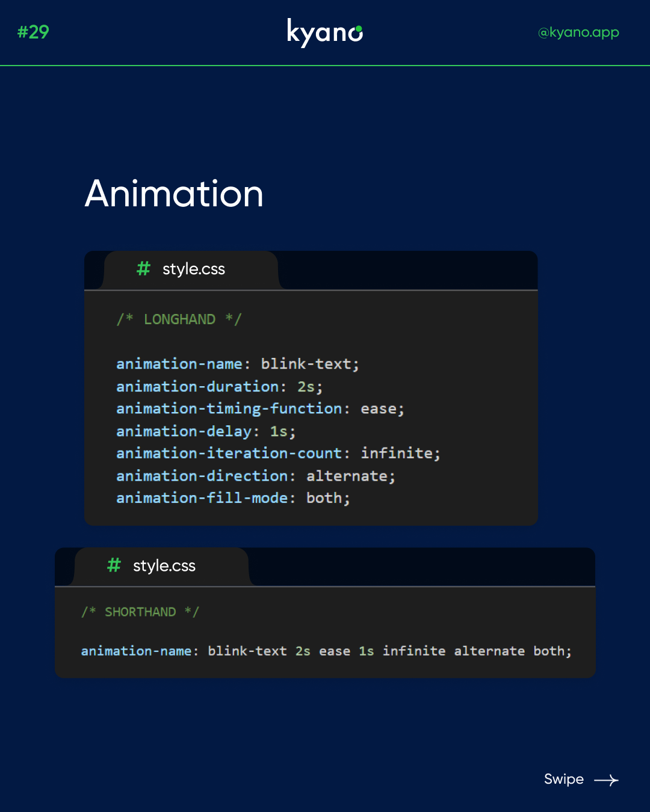The height and width of the screenshot is (812, 650).
Task: Select the style.css tab of the SHORTHAND panel
Action: 161,567
